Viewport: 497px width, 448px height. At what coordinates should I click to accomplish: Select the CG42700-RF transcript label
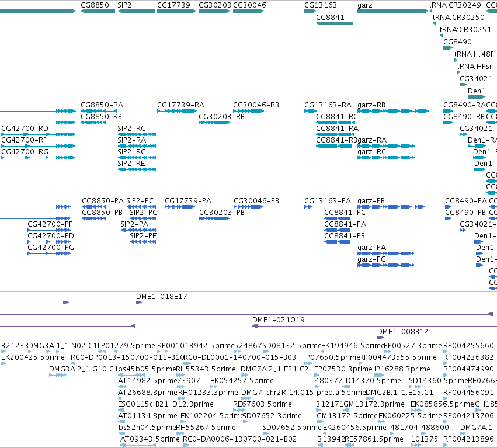click(24, 140)
